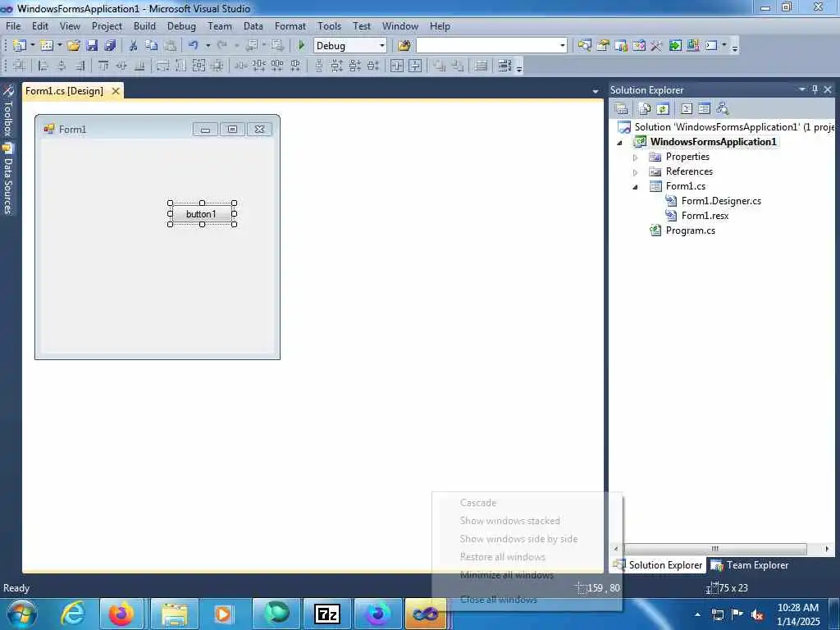Open Solution Explorer window position dropdown
The image size is (840, 630).
tap(802, 89)
